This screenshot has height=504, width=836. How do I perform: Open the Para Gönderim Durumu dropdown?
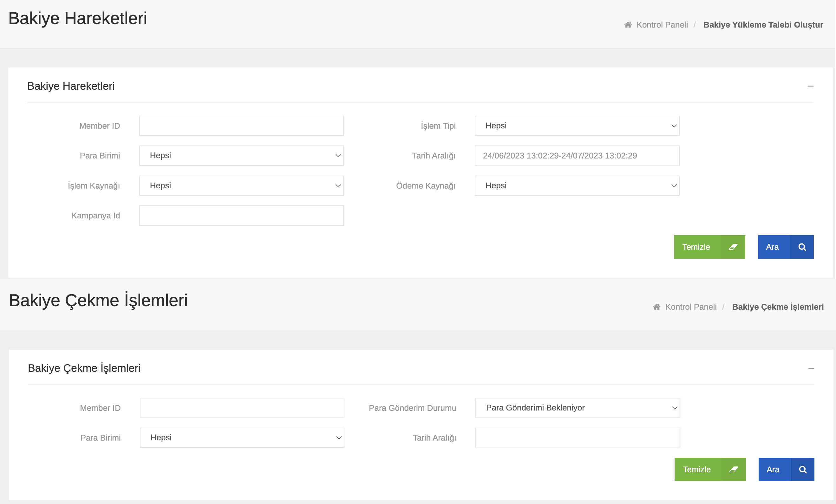pyautogui.click(x=578, y=408)
